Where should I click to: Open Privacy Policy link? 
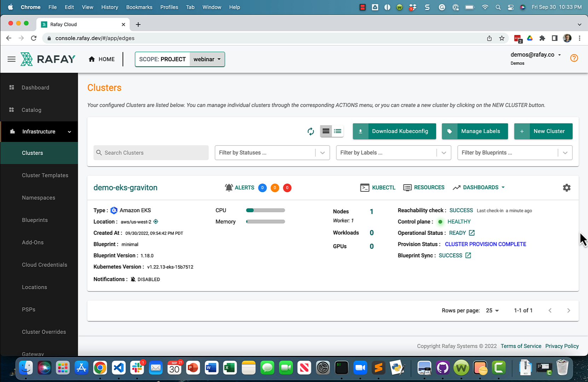coord(562,346)
